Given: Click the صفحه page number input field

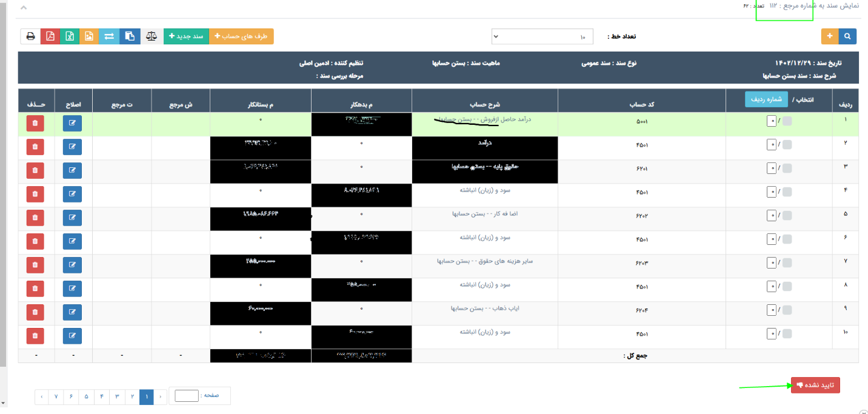Looking at the screenshot, I should [x=186, y=396].
